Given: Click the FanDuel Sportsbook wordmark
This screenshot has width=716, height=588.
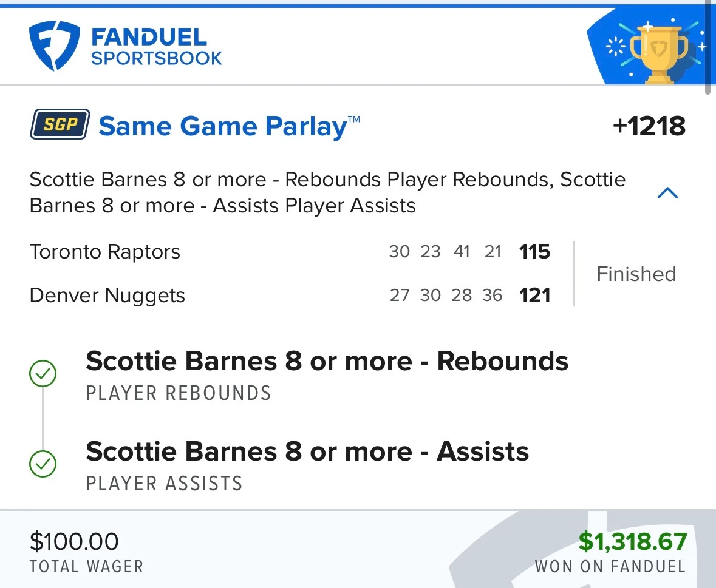Looking at the screenshot, I should coord(157,47).
